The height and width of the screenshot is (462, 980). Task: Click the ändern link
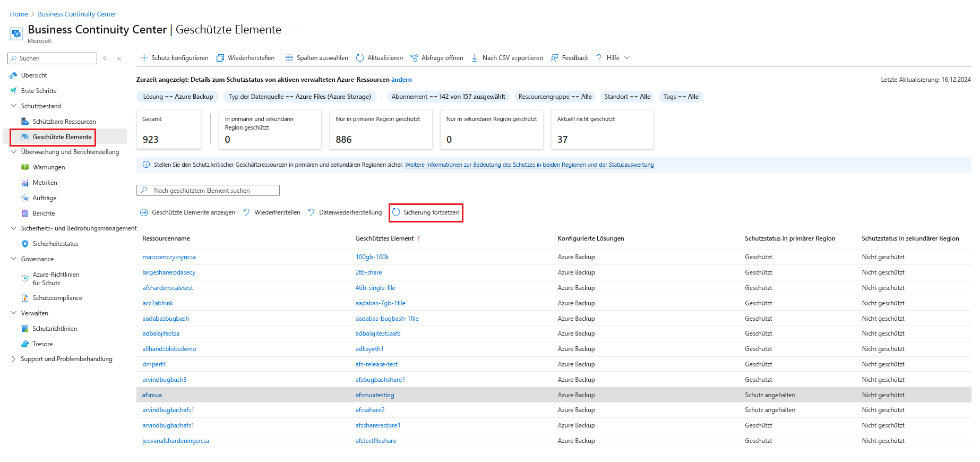tap(401, 80)
